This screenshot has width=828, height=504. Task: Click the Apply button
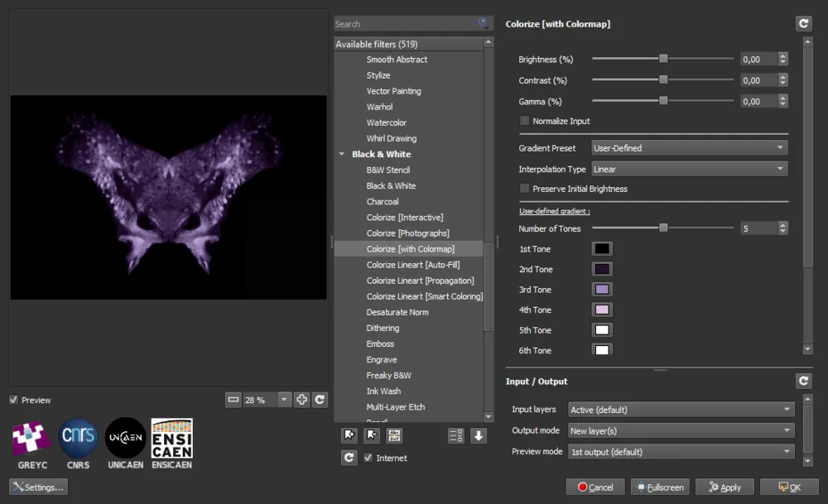coord(725,487)
